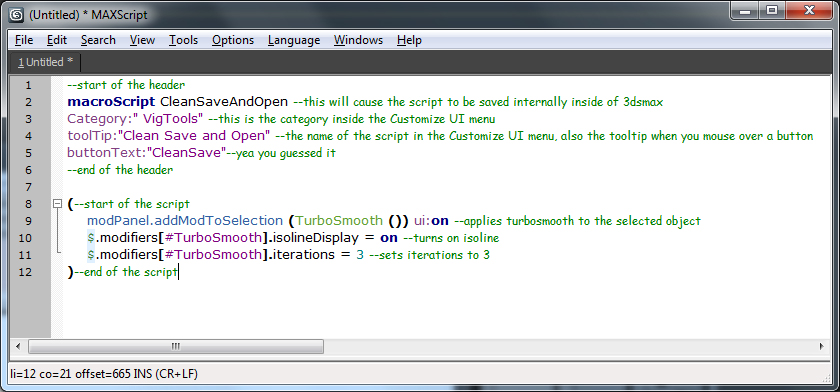Click '--turns on isoline' comment

[451, 238]
